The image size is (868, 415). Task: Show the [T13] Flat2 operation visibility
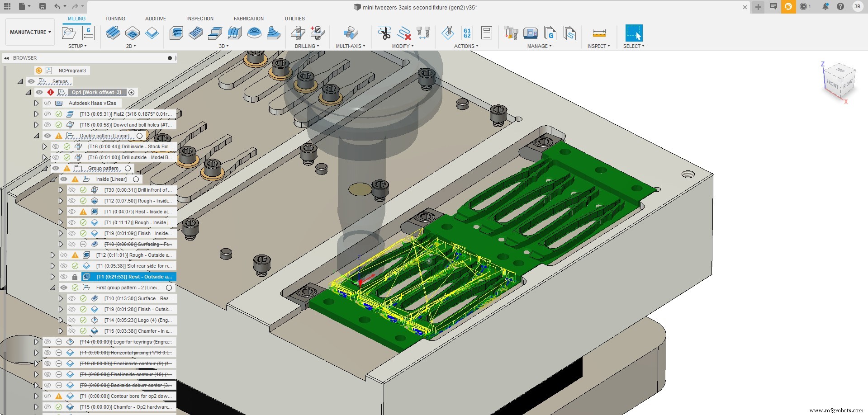(x=47, y=114)
